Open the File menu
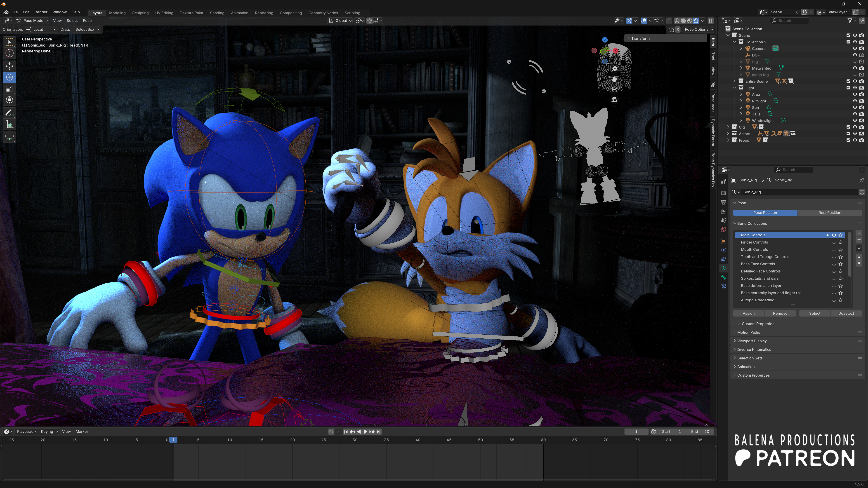This screenshot has height=488, width=868. click(x=14, y=12)
